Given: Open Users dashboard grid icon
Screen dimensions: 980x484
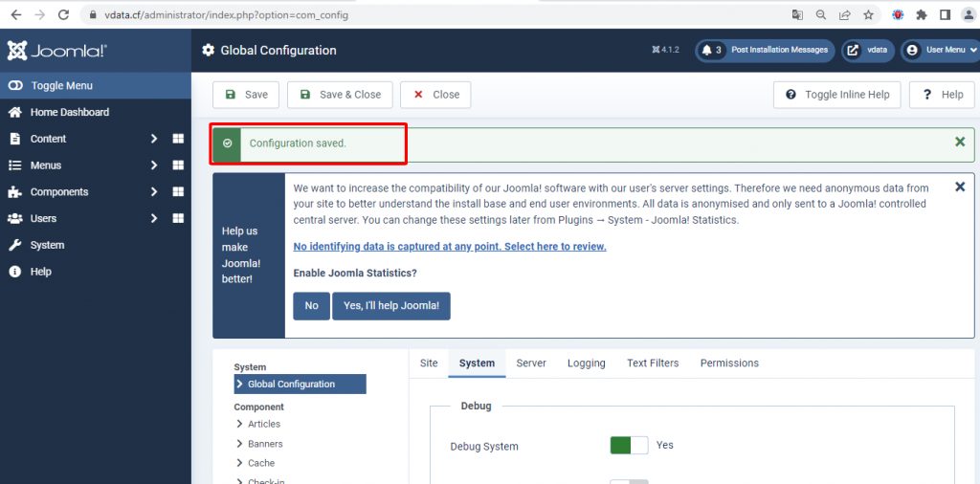Looking at the screenshot, I should [x=178, y=219].
